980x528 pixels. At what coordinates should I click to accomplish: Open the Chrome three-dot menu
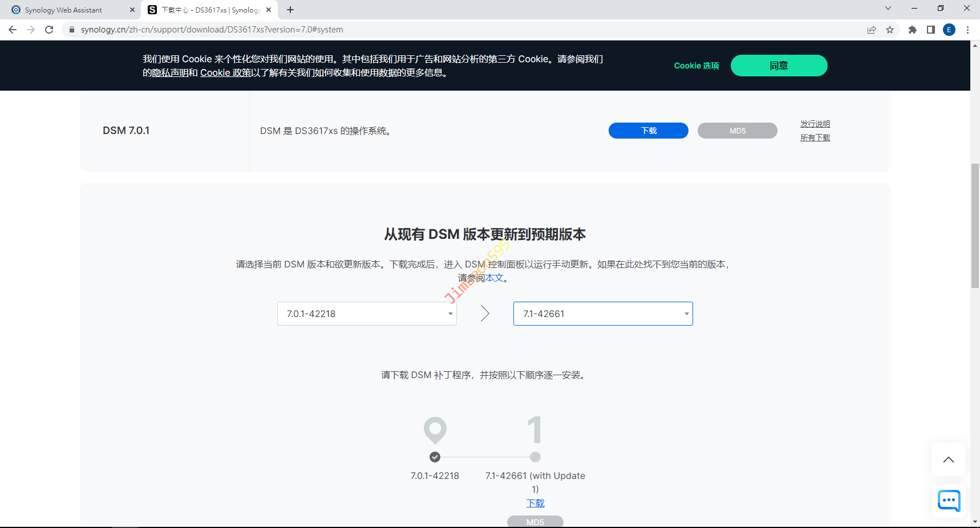(967, 30)
